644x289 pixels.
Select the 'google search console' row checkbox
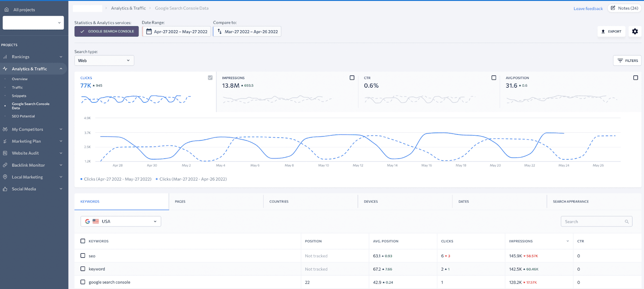pyautogui.click(x=83, y=282)
